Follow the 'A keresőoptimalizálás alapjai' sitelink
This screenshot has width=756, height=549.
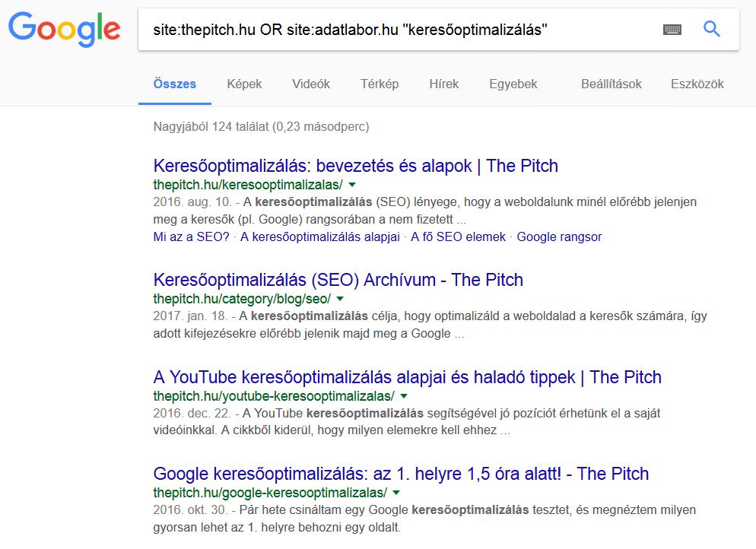pos(320,236)
